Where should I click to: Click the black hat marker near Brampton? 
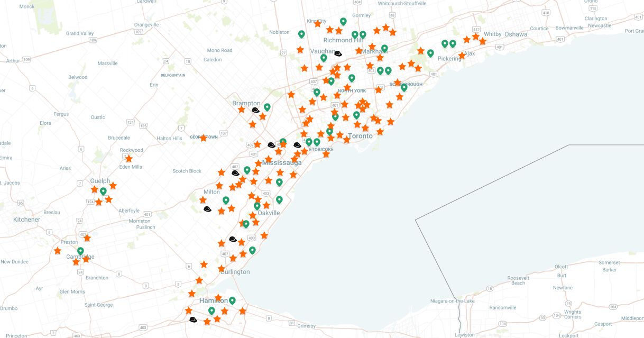(255, 110)
